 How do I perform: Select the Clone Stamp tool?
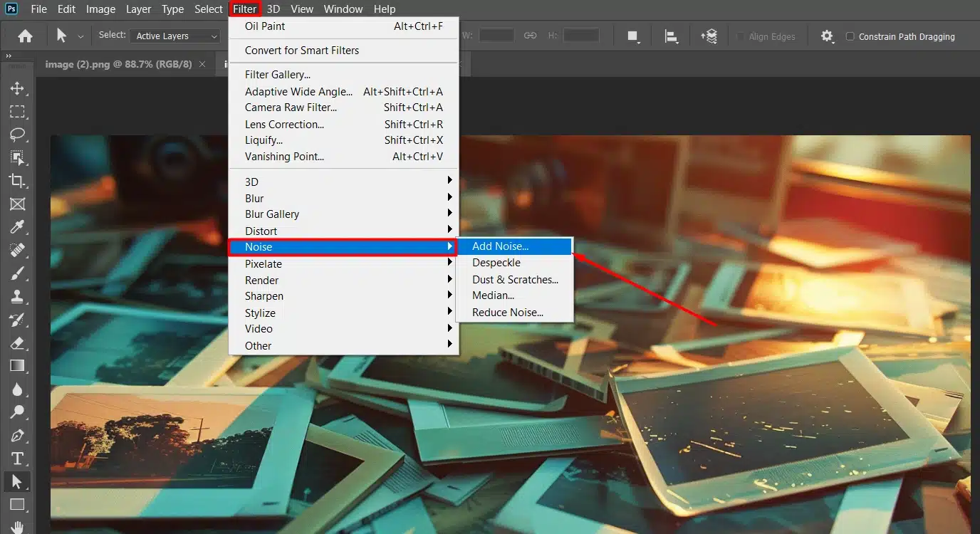pyautogui.click(x=17, y=296)
